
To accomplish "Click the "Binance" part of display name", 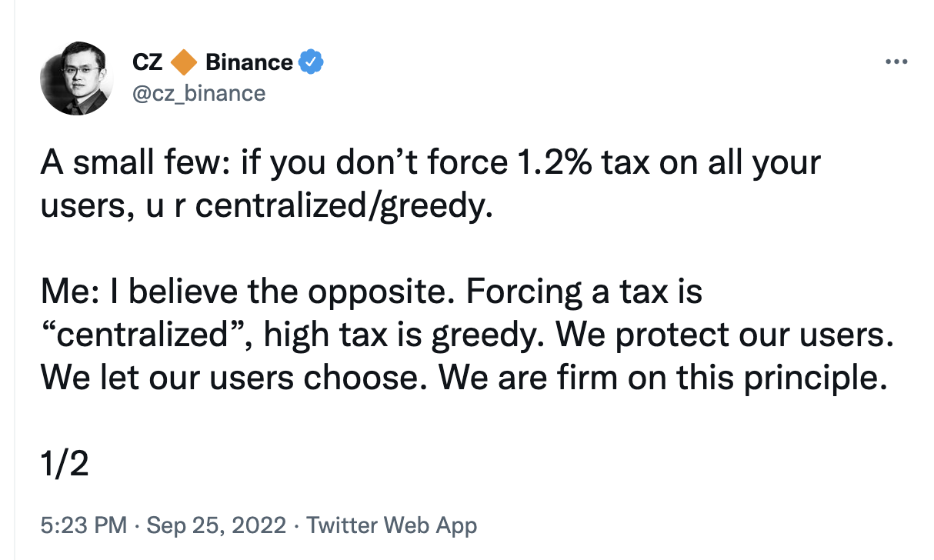I will pyautogui.click(x=249, y=62).
